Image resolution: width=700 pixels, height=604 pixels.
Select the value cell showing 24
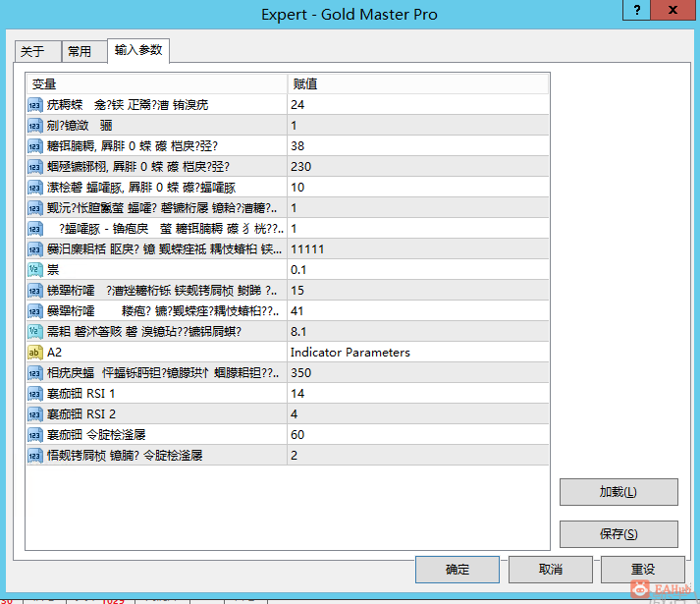(418, 105)
